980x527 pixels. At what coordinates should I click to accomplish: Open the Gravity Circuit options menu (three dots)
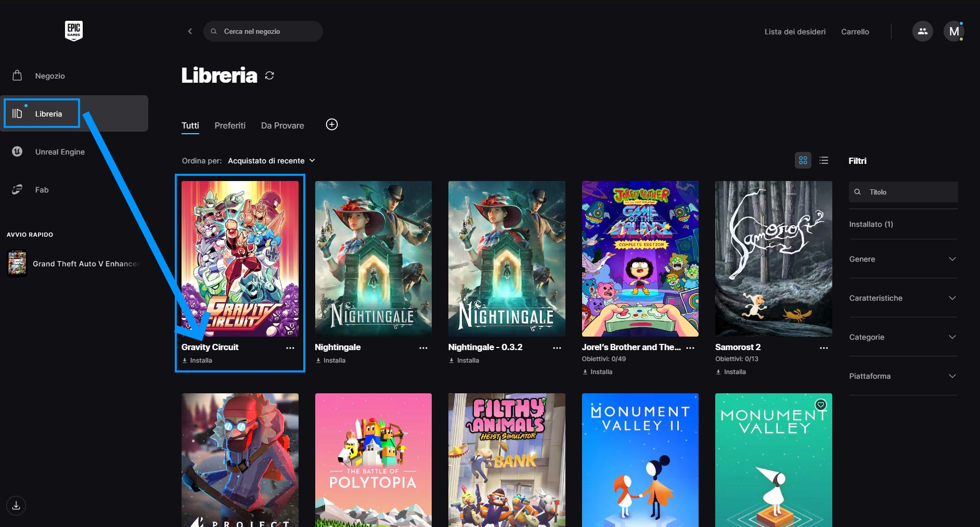[290, 348]
